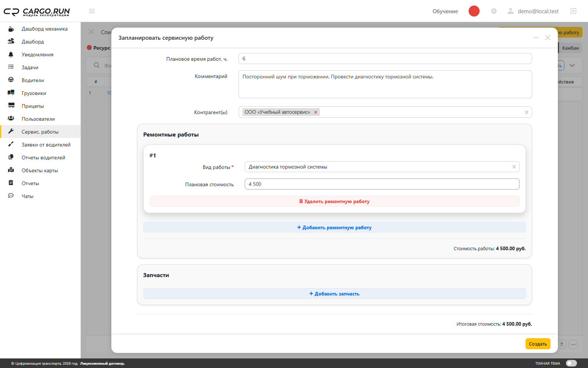This screenshot has width=588, height=368.
Task: Open Лицензионный договор link in footer
Action: (103, 364)
